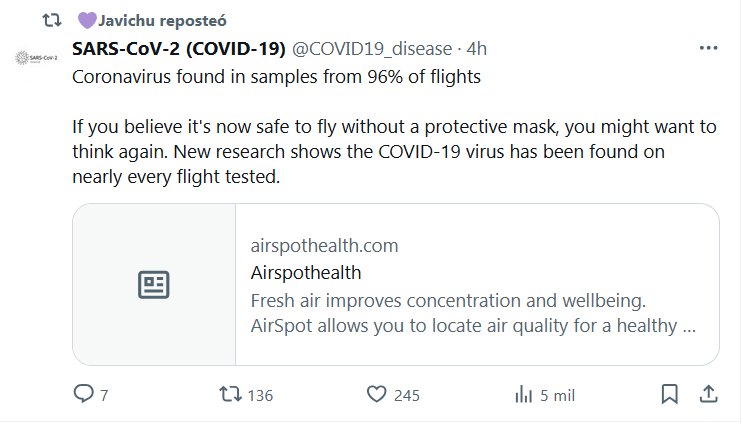The image size is (742, 424).
Task: Click the reply comment bubble icon
Action: tap(84, 394)
